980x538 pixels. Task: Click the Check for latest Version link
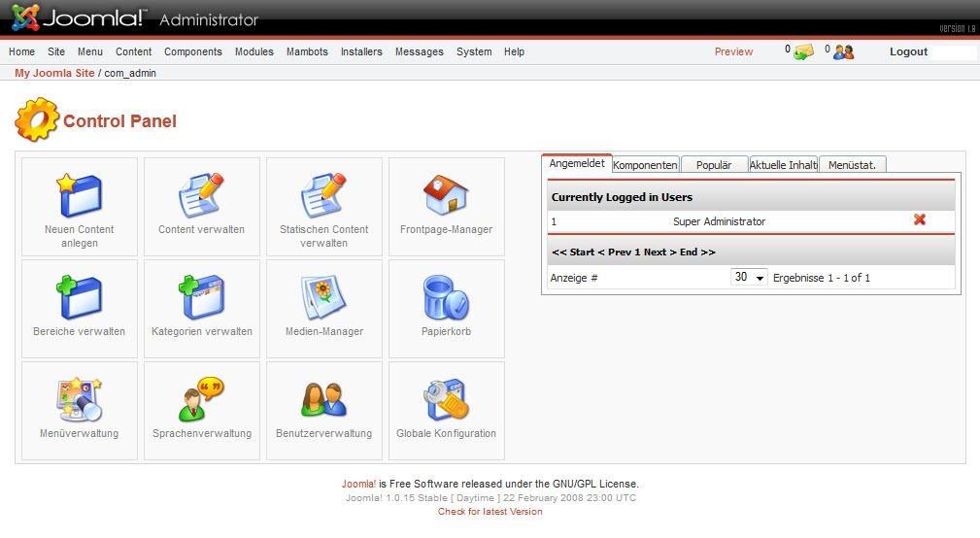(x=490, y=512)
